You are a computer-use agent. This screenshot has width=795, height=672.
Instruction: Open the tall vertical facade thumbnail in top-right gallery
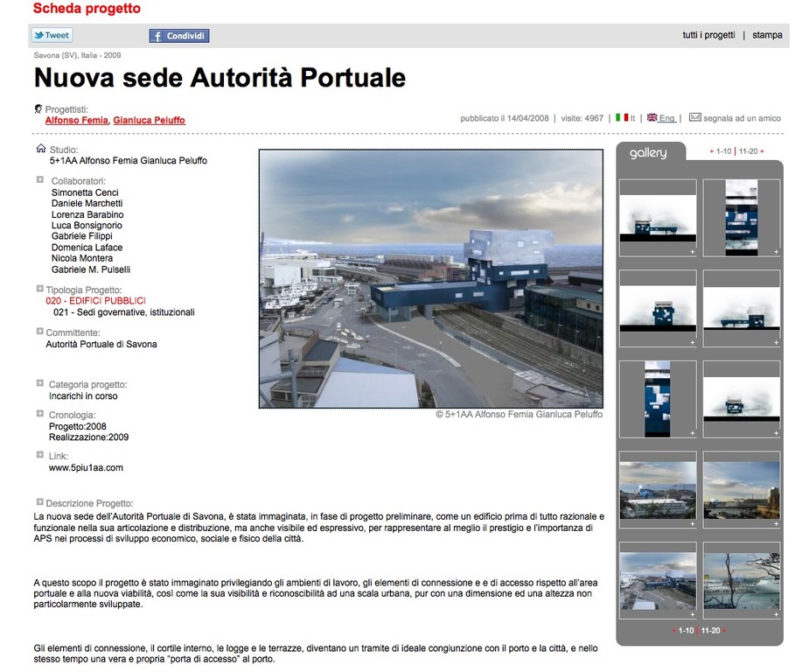coord(741,218)
